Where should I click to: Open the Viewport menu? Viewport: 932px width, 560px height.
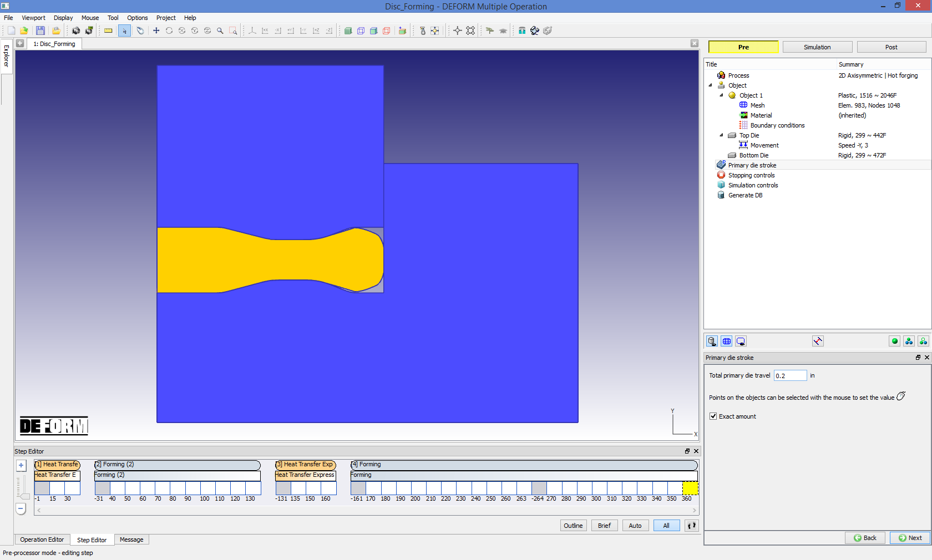click(33, 18)
